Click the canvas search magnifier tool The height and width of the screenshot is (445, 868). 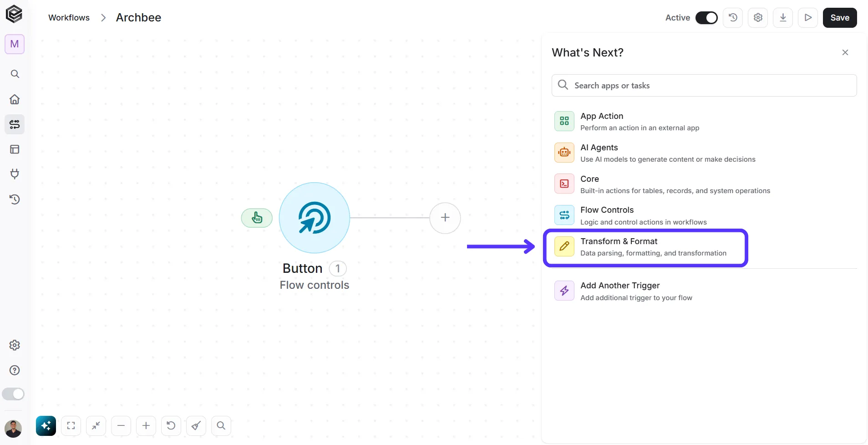[221, 426]
